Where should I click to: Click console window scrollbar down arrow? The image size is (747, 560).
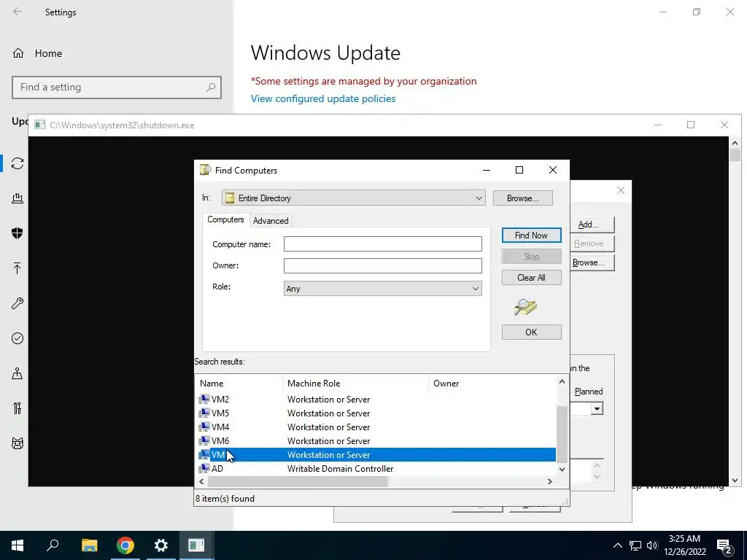pyautogui.click(x=735, y=480)
